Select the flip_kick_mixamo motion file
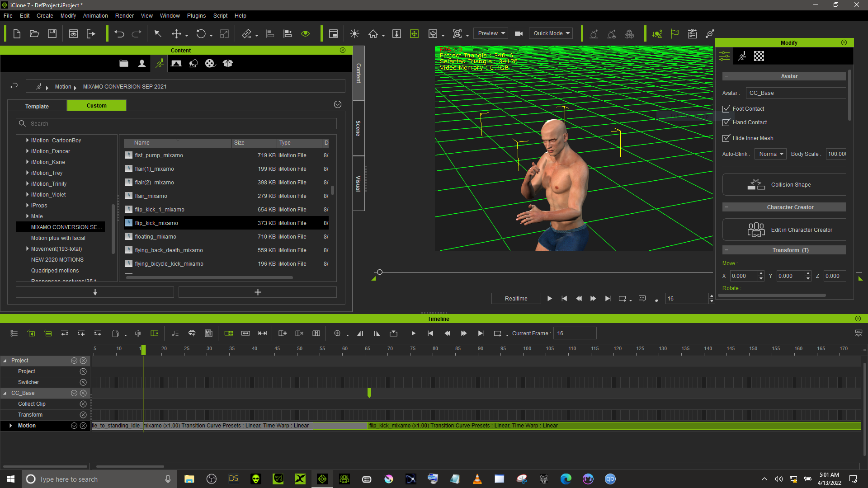868x488 pixels. (x=226, y=223)
